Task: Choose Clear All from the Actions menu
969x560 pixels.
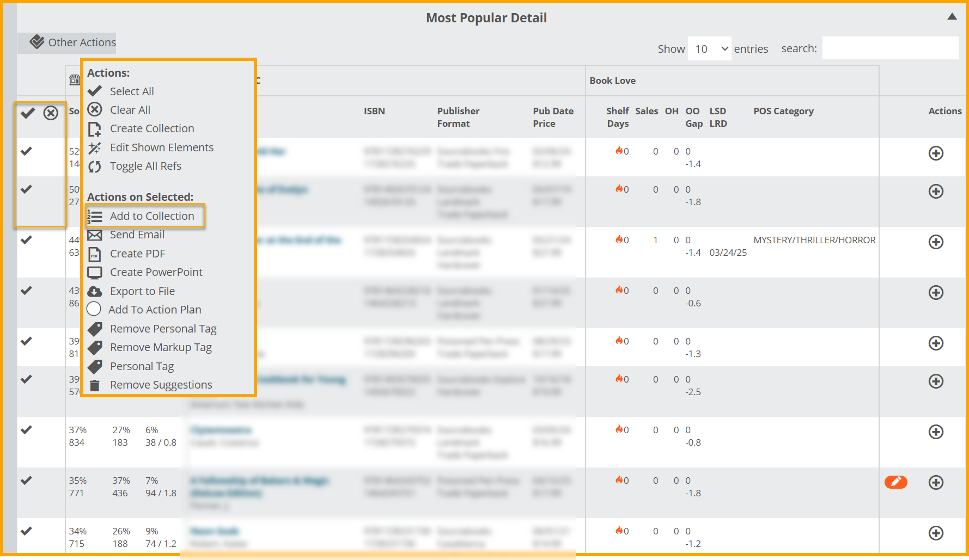Action: [130, 110]
